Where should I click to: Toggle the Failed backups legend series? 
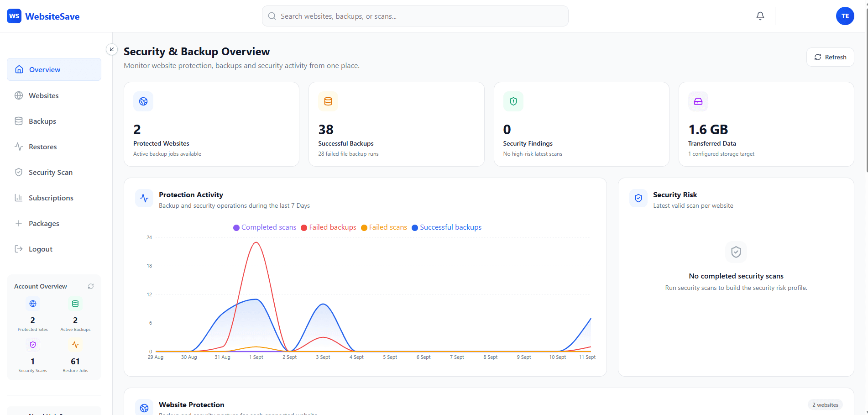[x=329, y=227]
